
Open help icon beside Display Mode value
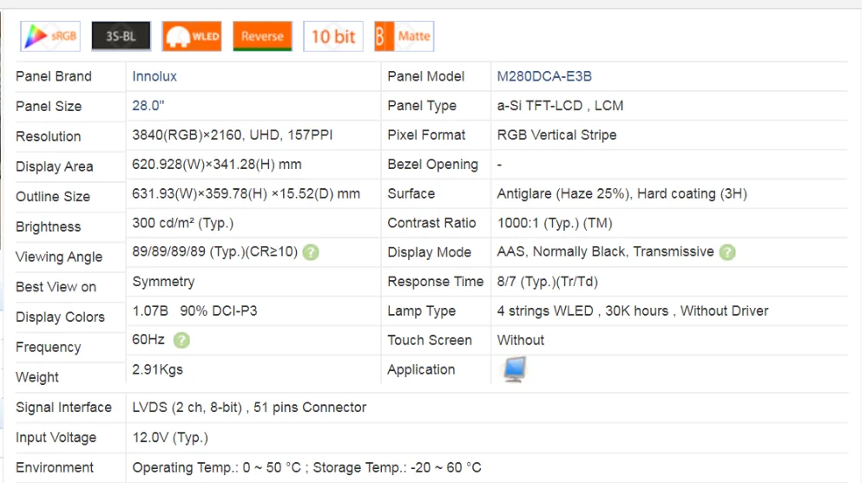tap(727, 252)
